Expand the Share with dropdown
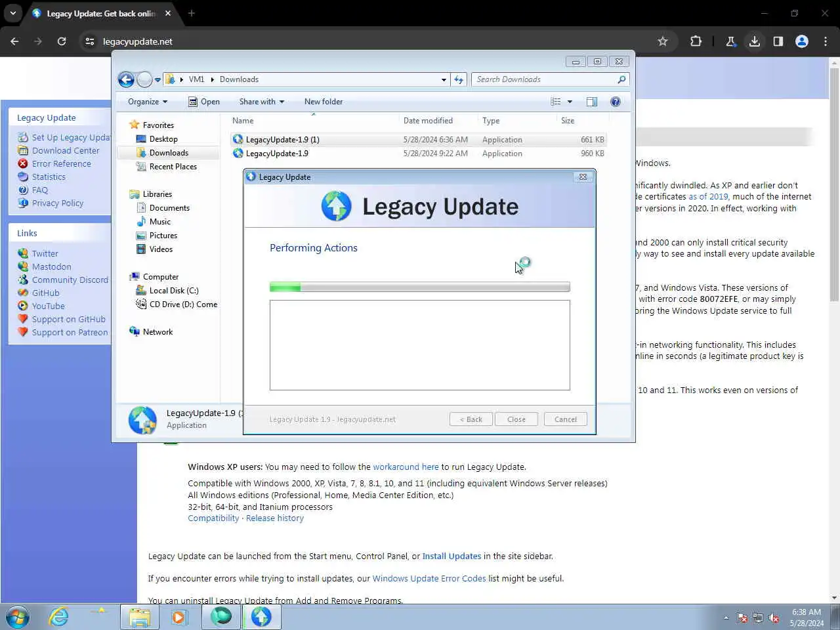This screenshot has width=840, height=630. coord(262,102)
